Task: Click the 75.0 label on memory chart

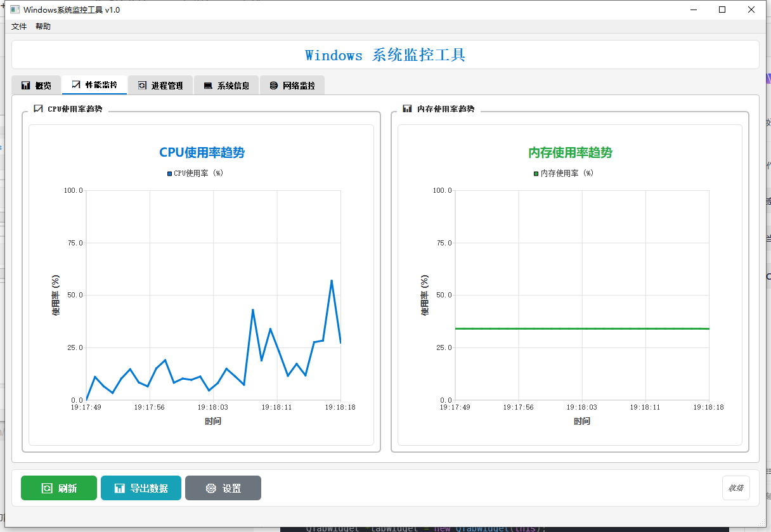Action: 443,243
